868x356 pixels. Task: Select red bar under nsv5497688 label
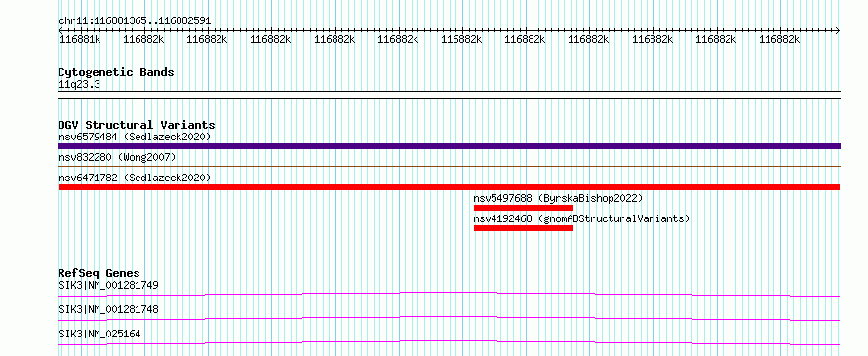pos(523,208)
